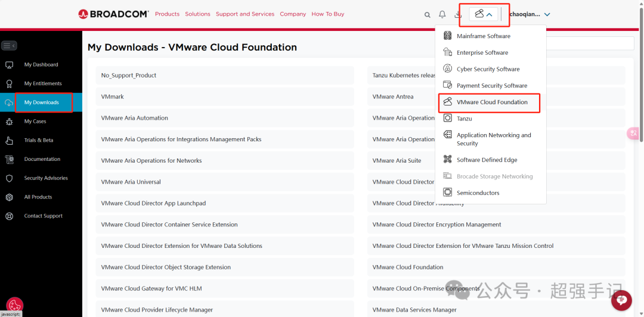The height and width of the screenshot is (317, 644).
Task: Open the red chat bubble widget
Action: pyautogui.click(x=621, y=300)
